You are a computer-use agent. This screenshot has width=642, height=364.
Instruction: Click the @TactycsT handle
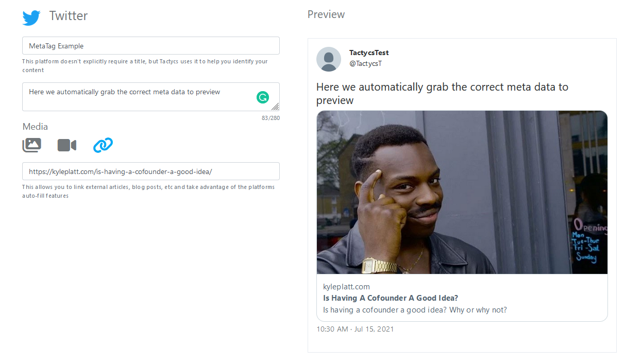pos(365,64)
